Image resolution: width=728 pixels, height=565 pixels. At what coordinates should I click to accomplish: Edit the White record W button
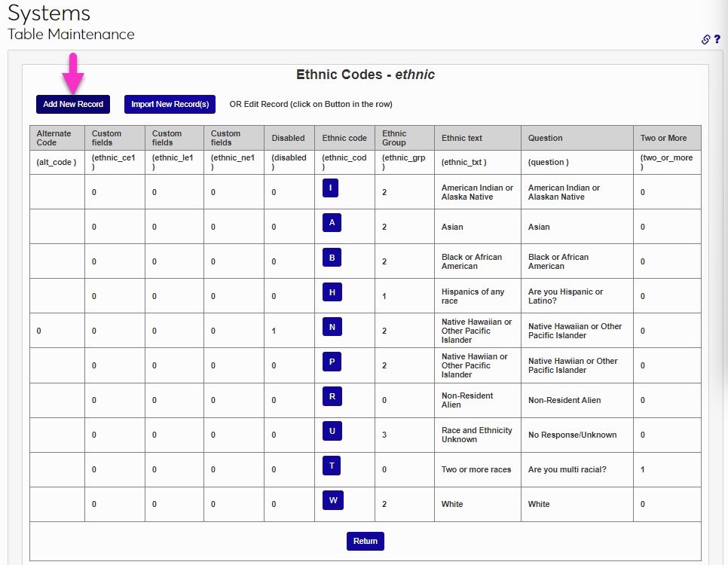click(332, 500)
